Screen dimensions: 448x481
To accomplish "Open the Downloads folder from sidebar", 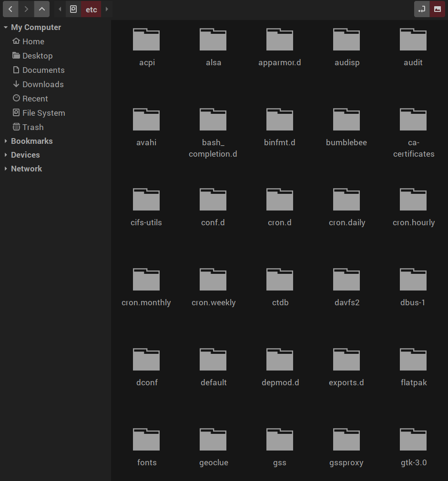I will point(42,84).
